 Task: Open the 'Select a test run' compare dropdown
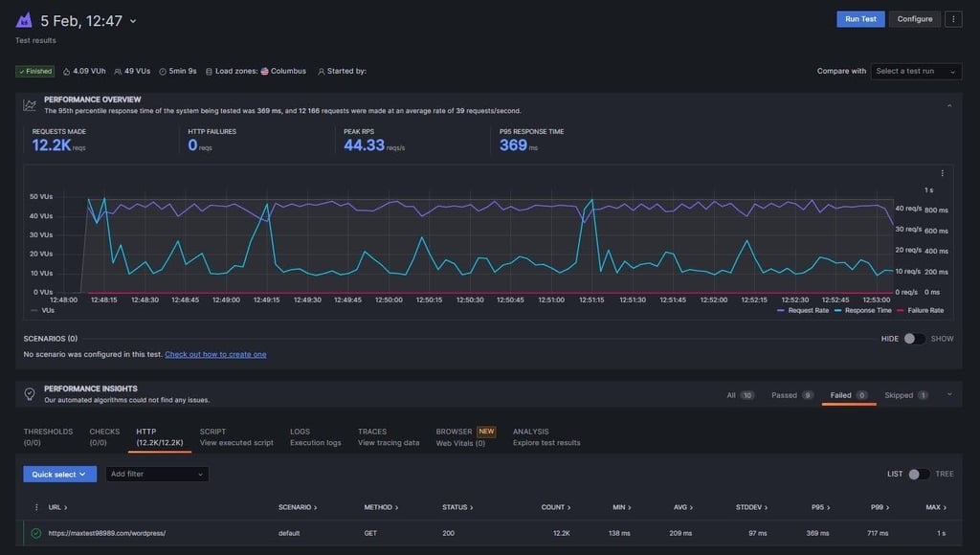[916, 71]
